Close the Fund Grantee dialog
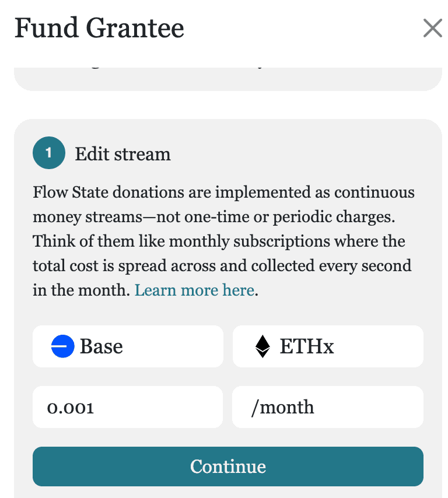Viewport: 448px width, 498px height. click(x=432, y=28)
